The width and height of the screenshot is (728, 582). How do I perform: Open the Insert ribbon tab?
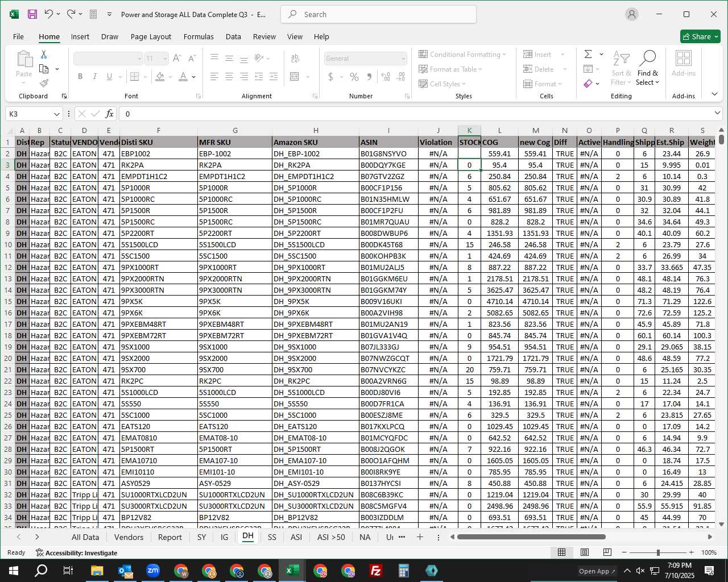tap(80, 36)
